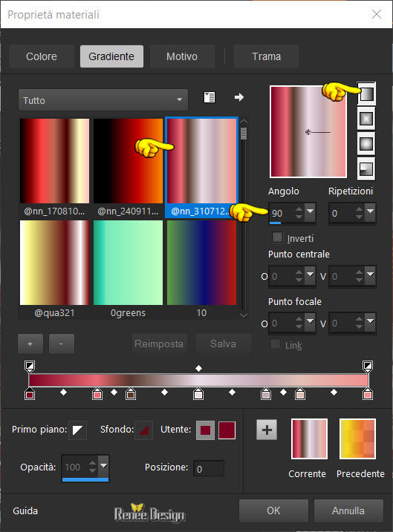Select the 0greens gradient thumbnail

pyautogui.click(x=128, y=263)
